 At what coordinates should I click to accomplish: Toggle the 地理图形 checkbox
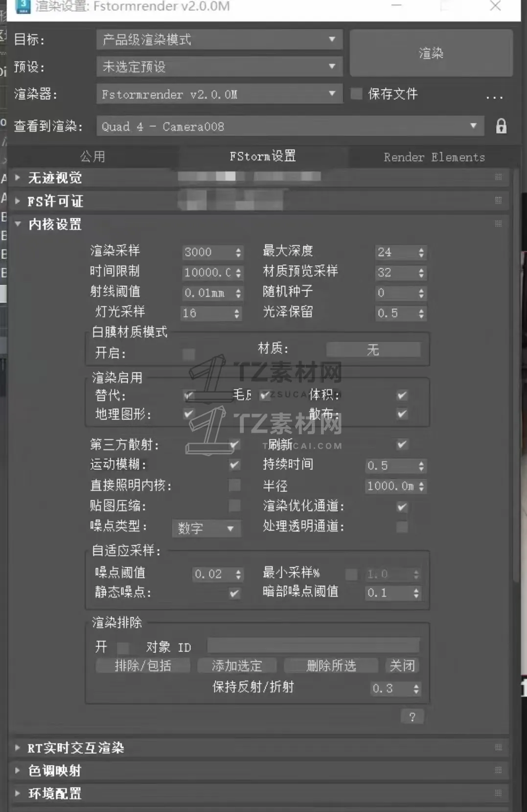[x=189, y=414]
